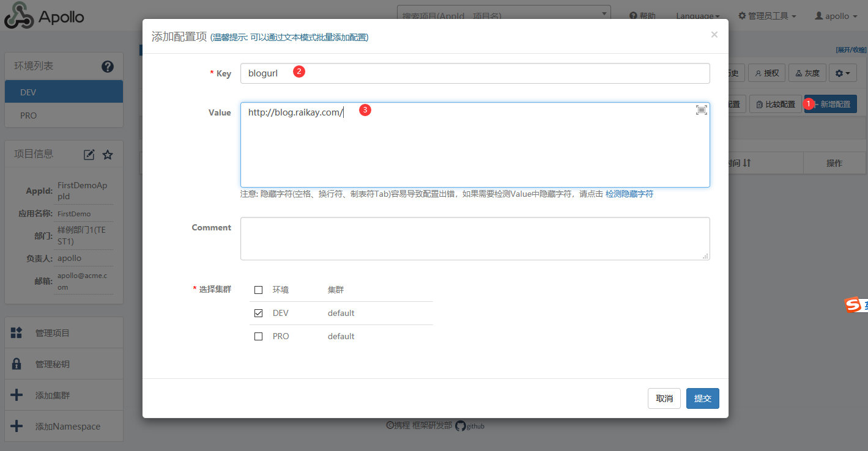The width and height of the screenshot is (868, 451).
Task: Click into the Comment text area
Action: (475, 238)
